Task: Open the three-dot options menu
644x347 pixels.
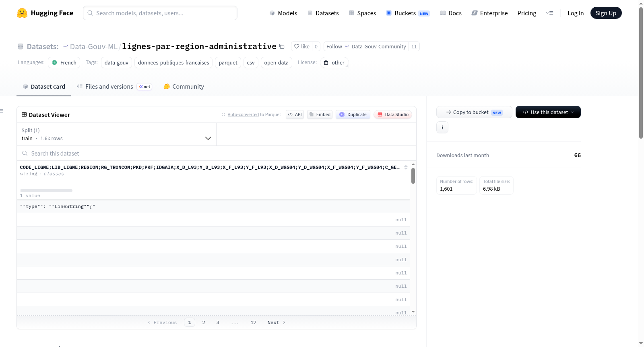Action: pos(442,127)
